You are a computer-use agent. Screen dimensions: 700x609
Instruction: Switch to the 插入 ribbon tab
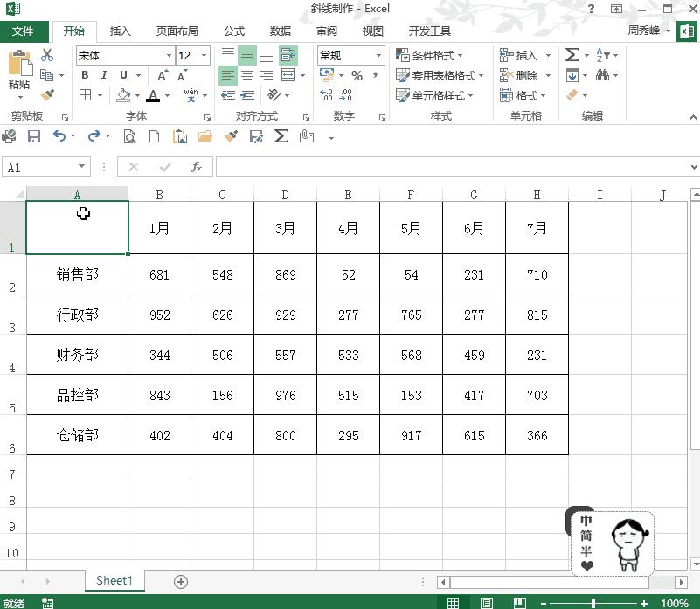[120, 31]
